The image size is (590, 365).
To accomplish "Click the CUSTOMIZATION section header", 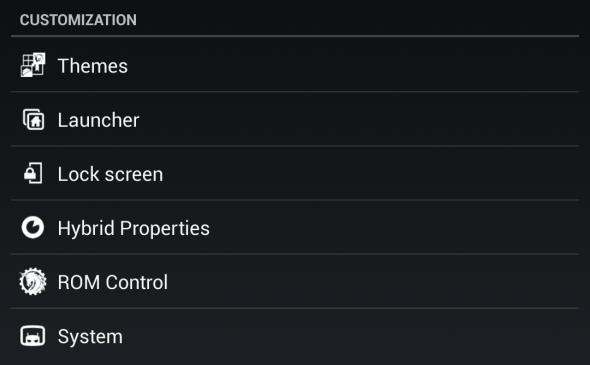I will 78,20.
